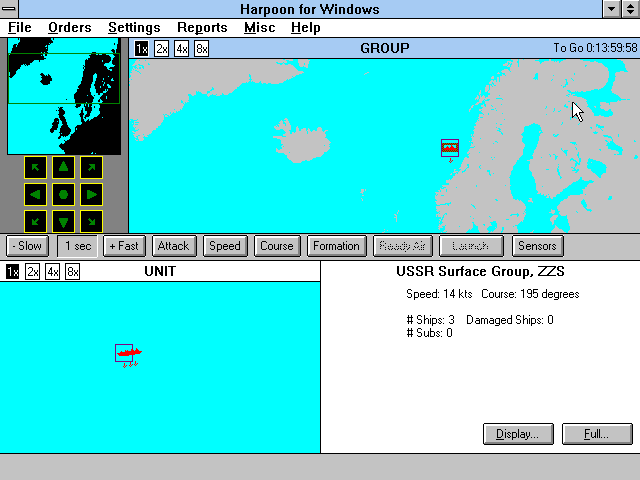
Task: Set Unit window zoom to 4x
Action: pos(52,272)
